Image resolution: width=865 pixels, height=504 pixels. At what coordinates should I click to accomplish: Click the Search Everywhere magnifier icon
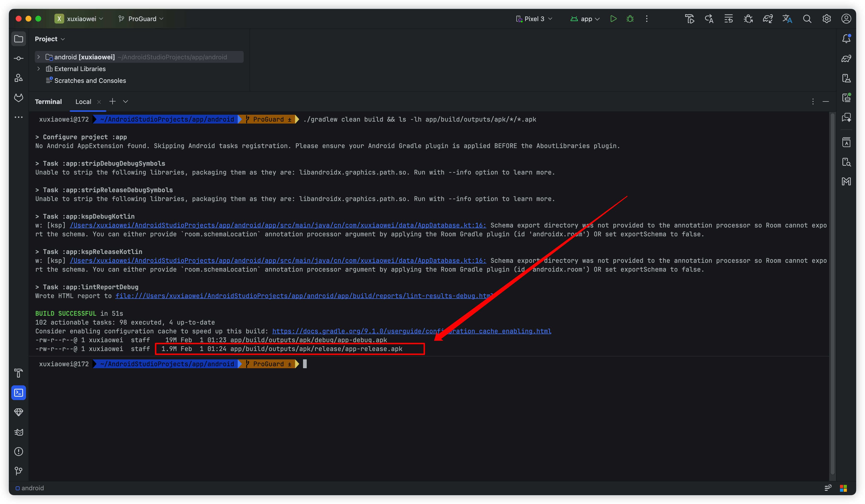[807, 19]
